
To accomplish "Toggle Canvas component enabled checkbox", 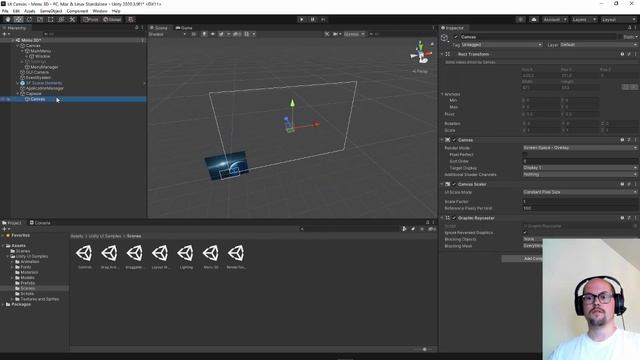I will coord(454,140).
